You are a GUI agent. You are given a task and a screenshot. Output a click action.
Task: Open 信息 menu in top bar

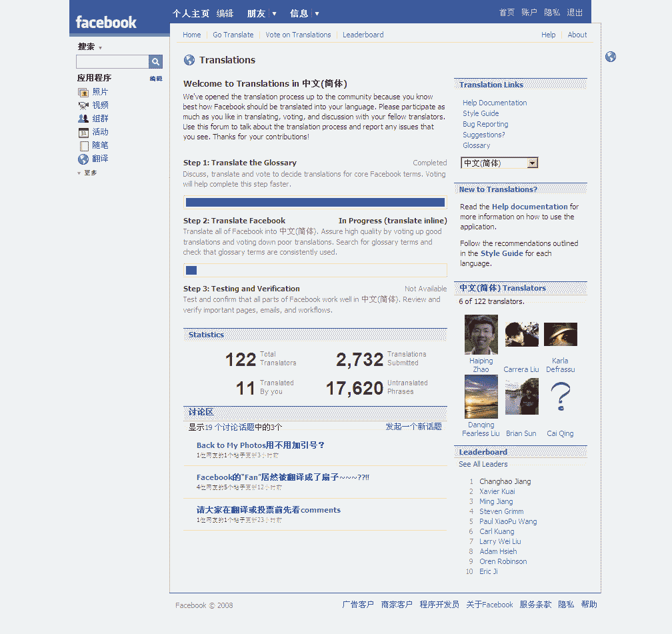(299, 14)
